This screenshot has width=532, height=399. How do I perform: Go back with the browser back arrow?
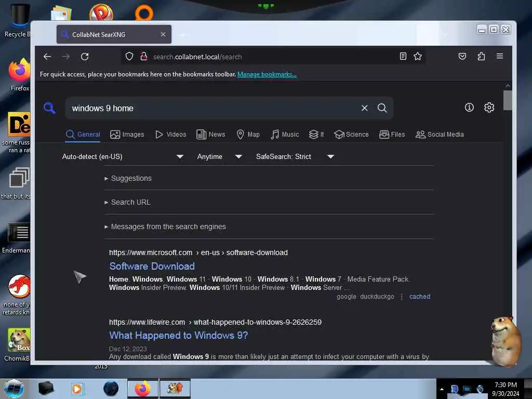[47, 57]
